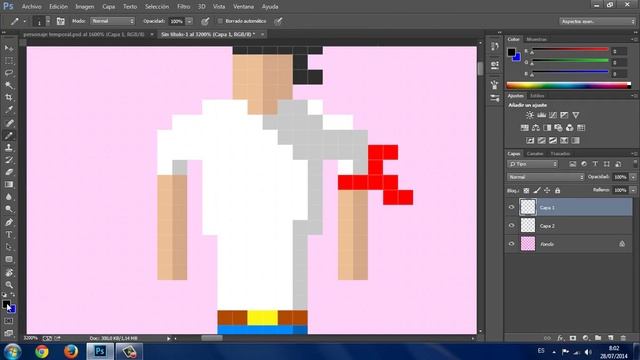Add a Curves adjustment

click(x=553, y=115)
